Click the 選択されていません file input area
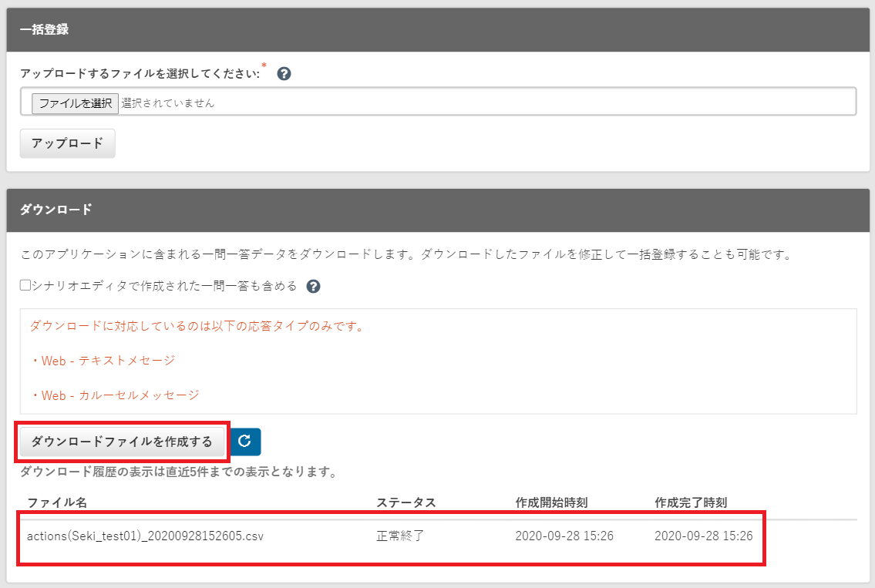The width and height of the screenshot is (875, 588). (x=168, y=102)
